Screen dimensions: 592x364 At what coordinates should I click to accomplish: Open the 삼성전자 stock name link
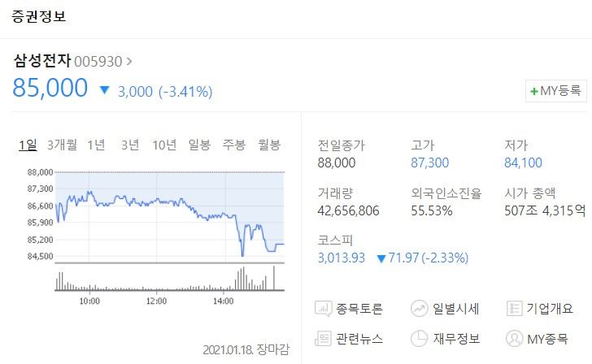coord(42,60)
